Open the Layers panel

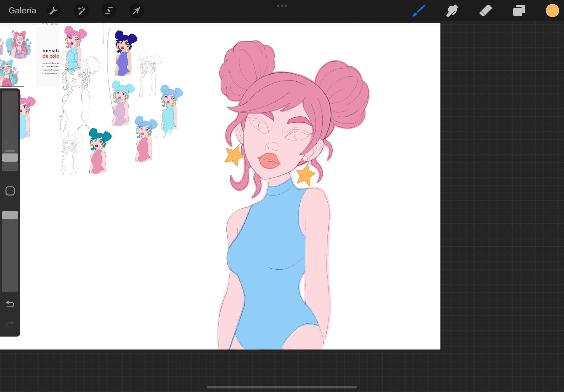pyautogui.click(x=519, y=11)
